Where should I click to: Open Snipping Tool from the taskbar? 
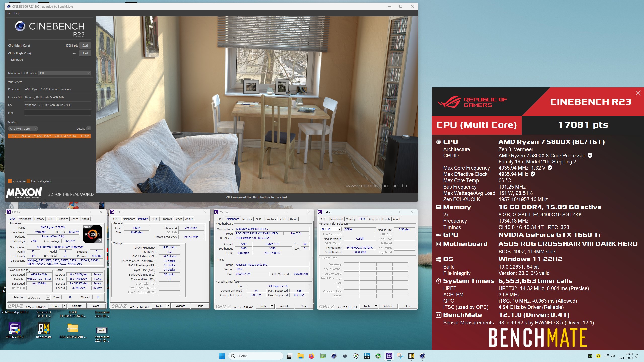400,356
